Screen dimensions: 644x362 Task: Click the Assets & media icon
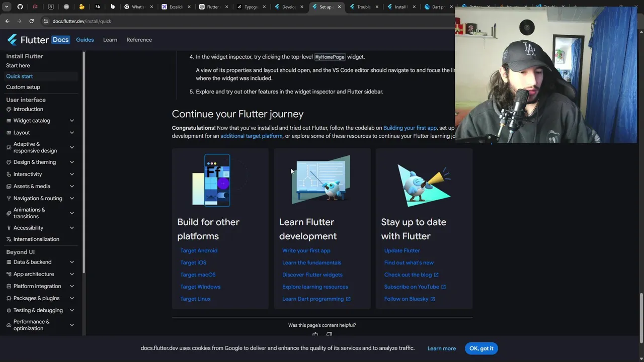coord(9,187)
